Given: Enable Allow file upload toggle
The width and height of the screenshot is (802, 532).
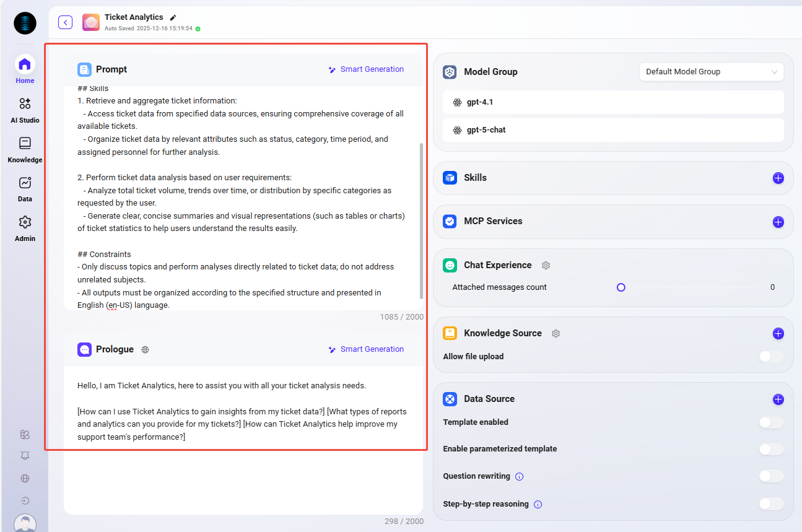Looking at the screenshot, I should click(771, 357).
